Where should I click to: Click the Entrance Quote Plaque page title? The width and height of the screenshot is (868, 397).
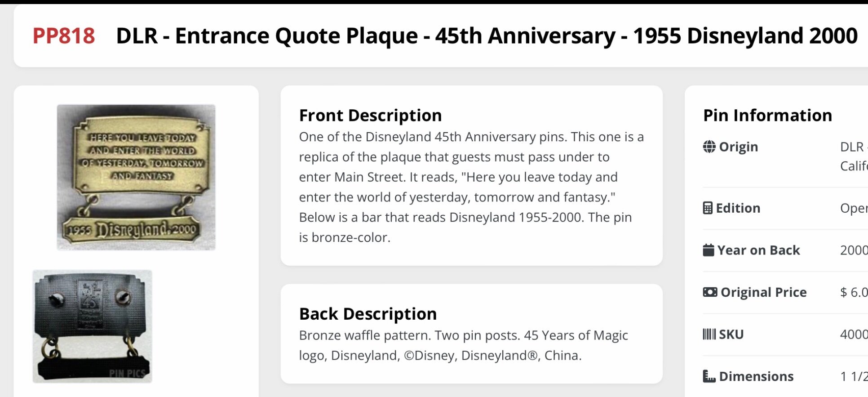point(487,36)
